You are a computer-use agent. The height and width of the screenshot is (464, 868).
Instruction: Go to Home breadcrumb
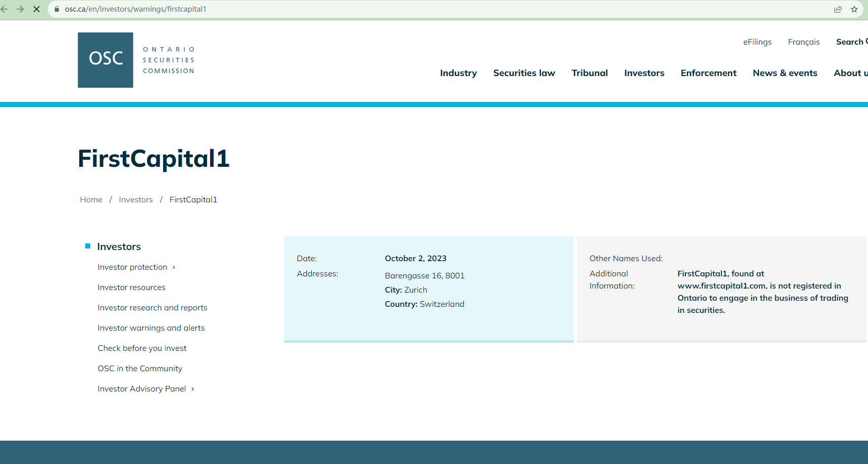(x=91, y=200)
